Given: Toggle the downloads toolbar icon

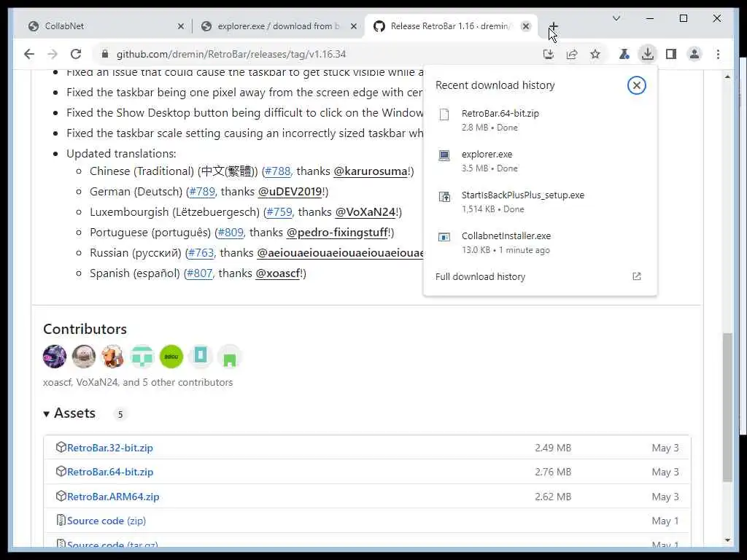Looking at the screenshot, I should [648, 54].
